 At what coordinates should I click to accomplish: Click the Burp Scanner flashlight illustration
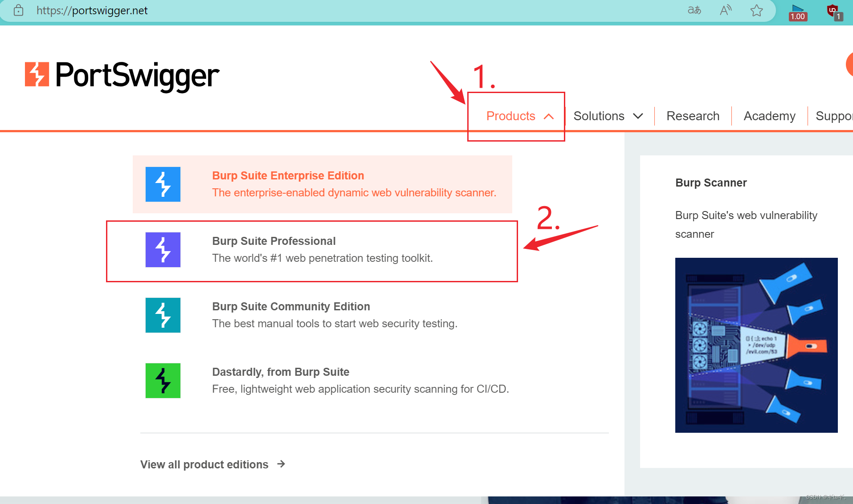point(756,345)
